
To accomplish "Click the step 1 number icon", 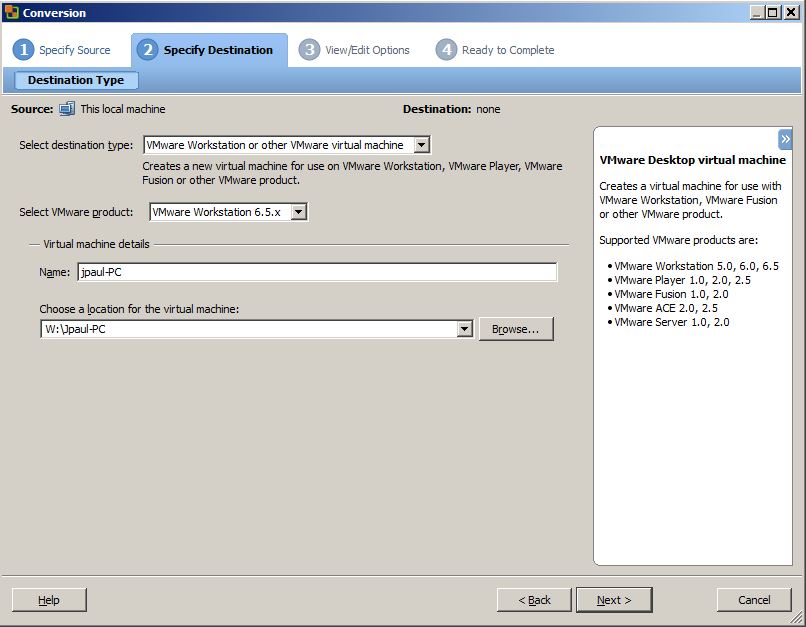I will 23,50.
